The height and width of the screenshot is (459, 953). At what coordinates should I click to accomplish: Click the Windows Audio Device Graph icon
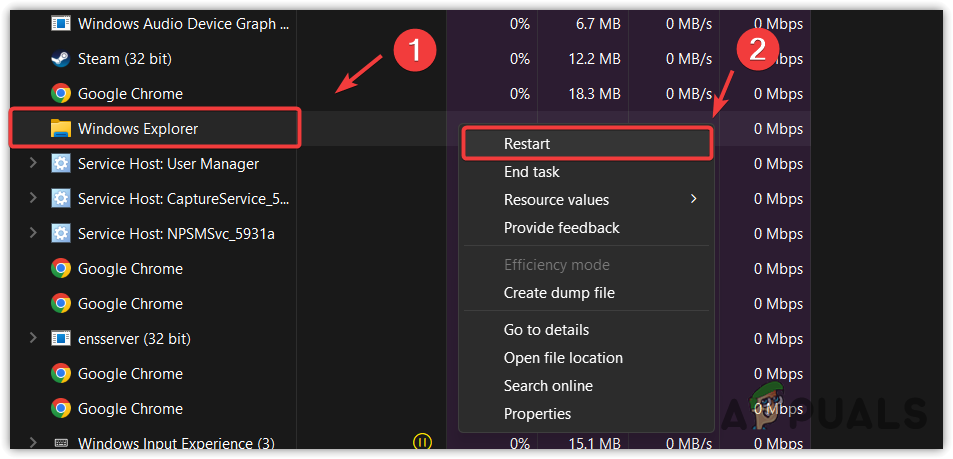point(61,23)
